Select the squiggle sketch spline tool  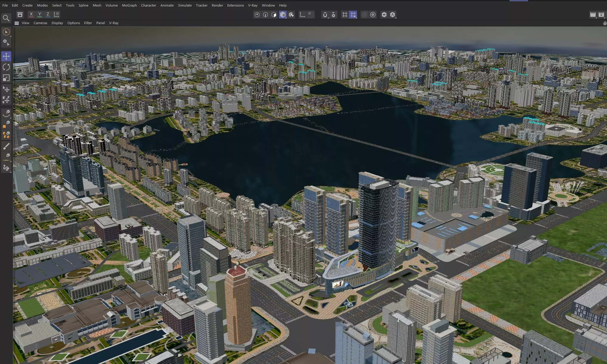click(6, 168)
